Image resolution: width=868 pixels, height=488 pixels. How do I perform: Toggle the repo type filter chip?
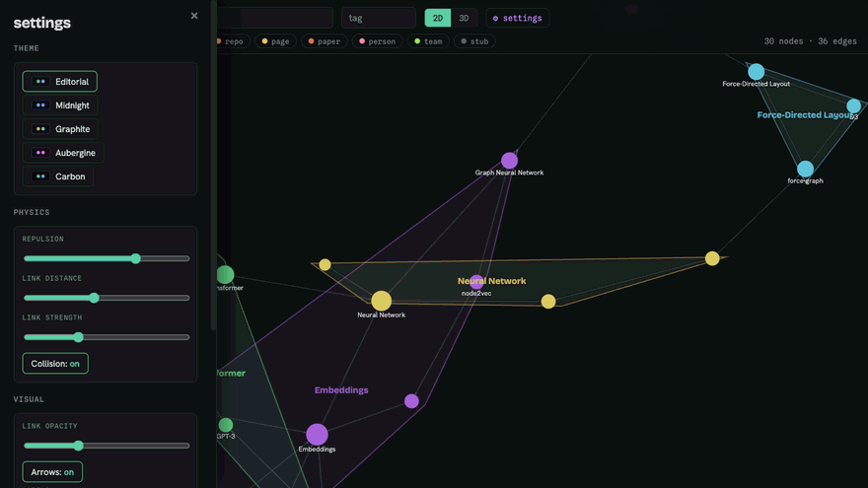pyautogui.click(x=233, y=41)
